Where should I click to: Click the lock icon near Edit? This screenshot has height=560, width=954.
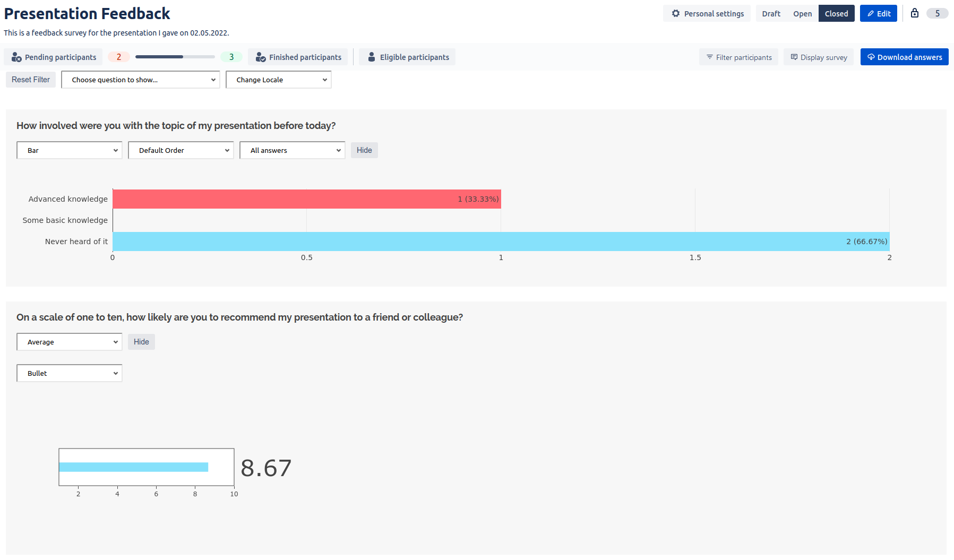pos(914,13)
